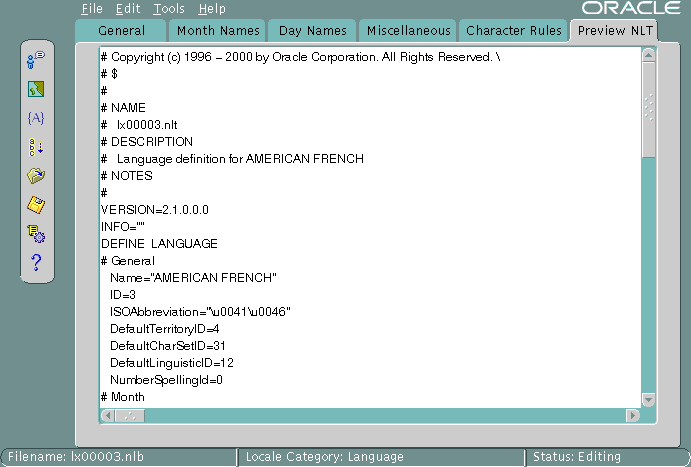691x467 pixels.
Task: Click the horizontal scrollbar right arrow
Action: pos(632,415)
